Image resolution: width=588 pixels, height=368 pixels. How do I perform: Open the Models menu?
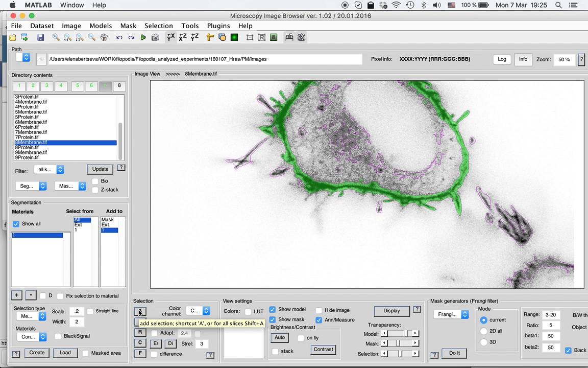[101, 26]
